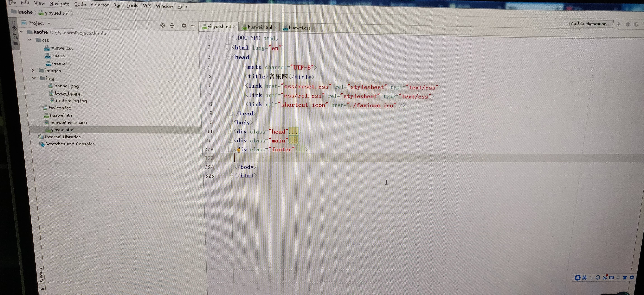This screenshot has height=295, width=644.
Task: Click the kaohe breadcrumb in navigation bar
Action: [25, 12]
